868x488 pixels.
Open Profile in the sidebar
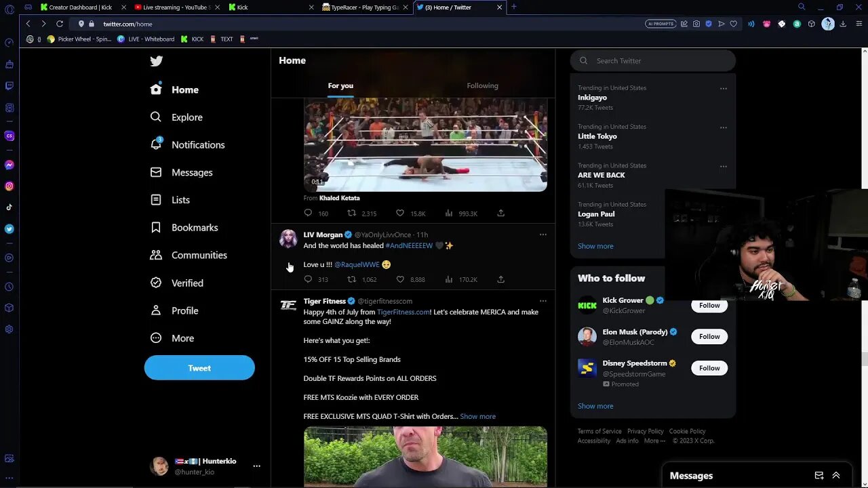174,310
